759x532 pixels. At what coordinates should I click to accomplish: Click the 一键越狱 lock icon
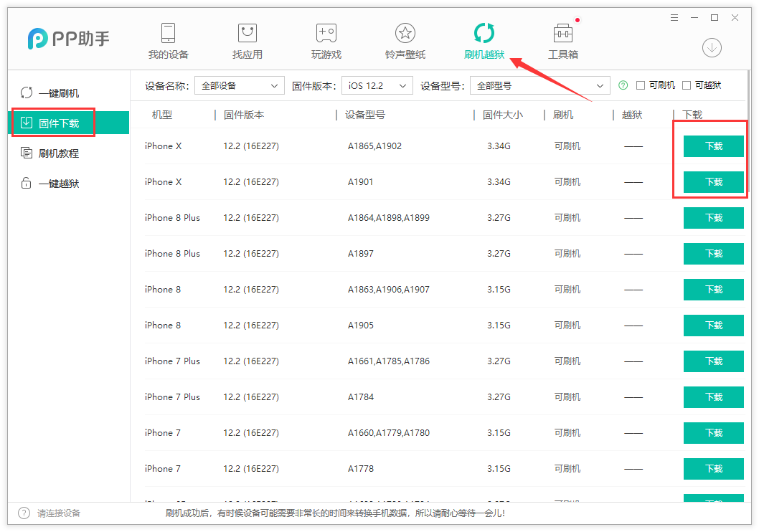26,184
